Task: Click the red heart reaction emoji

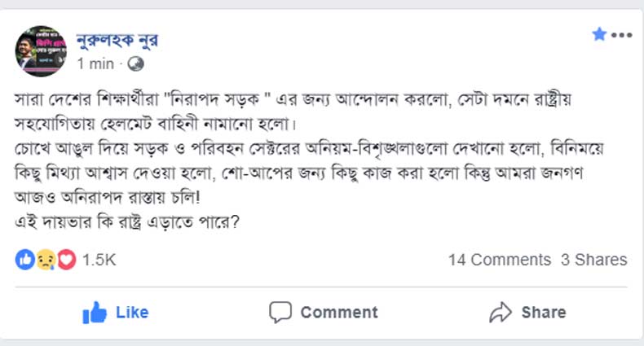Action: pyautogui.click(x=65, y=260)
